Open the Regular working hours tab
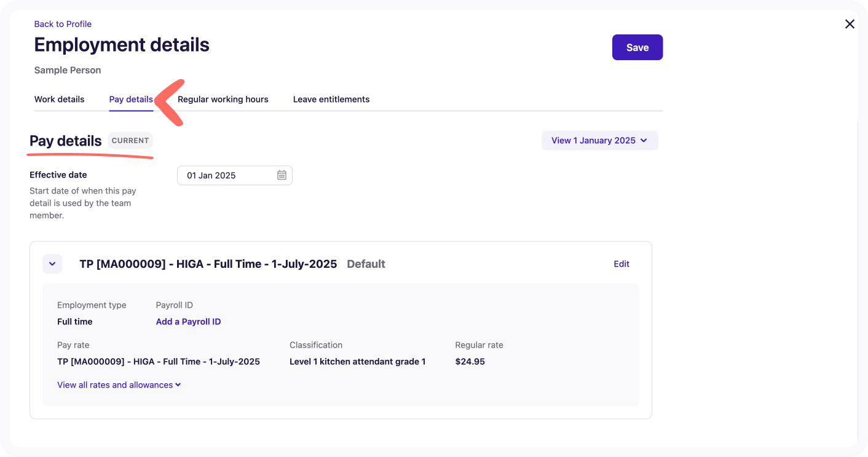The width and height of the screenshot is (868, 457). click(223, 100)
